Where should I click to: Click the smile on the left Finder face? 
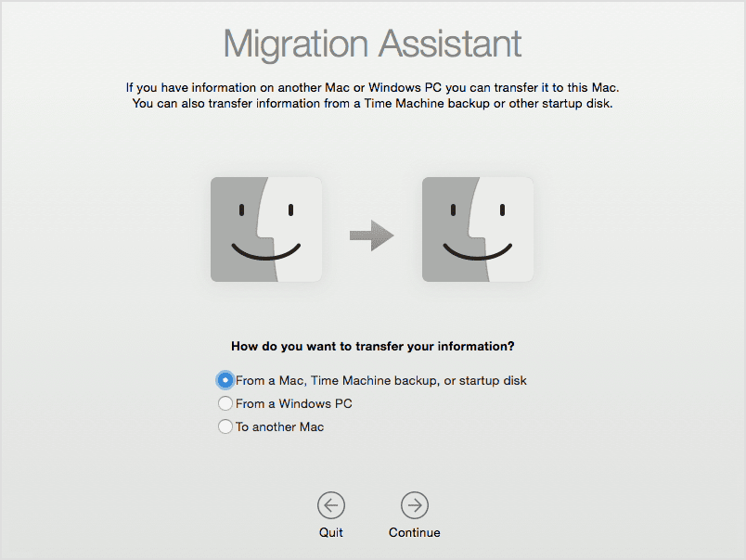point(266,252)
